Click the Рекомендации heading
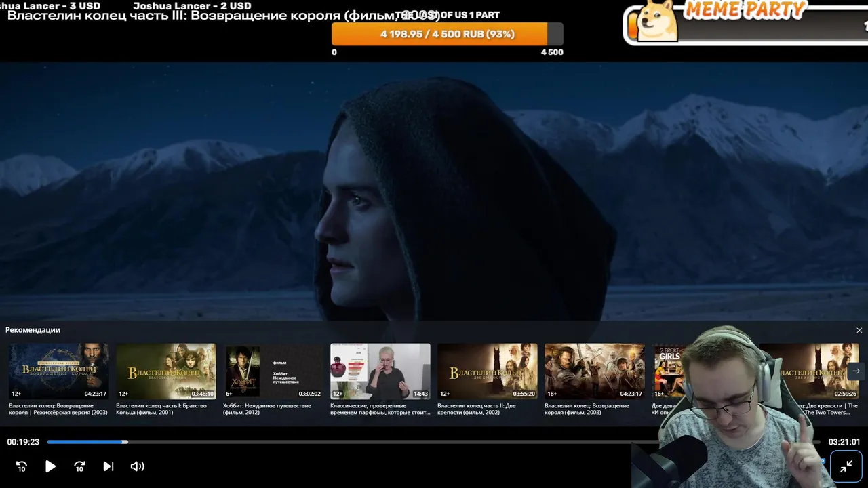Image resolution: width=868 pixels, height=488 pixels. (33, 330)
